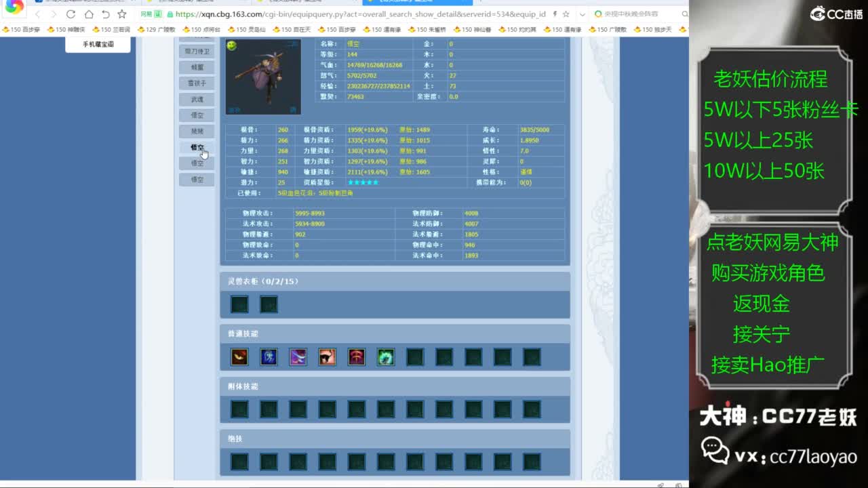Click the green smiley icon on pet portrait
Image resolution: width=868 pixels, height=488 pixels.
pyautogui.click(x=232, y=45)
